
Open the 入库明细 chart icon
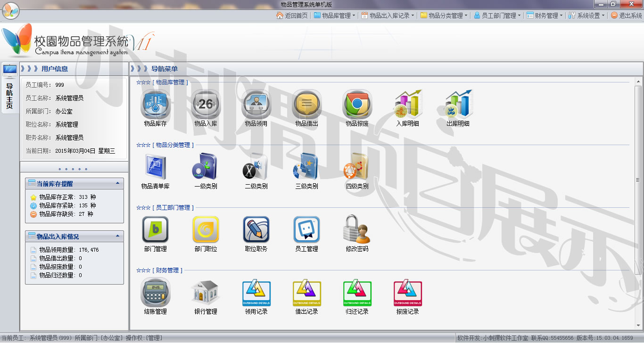(408, 105)
